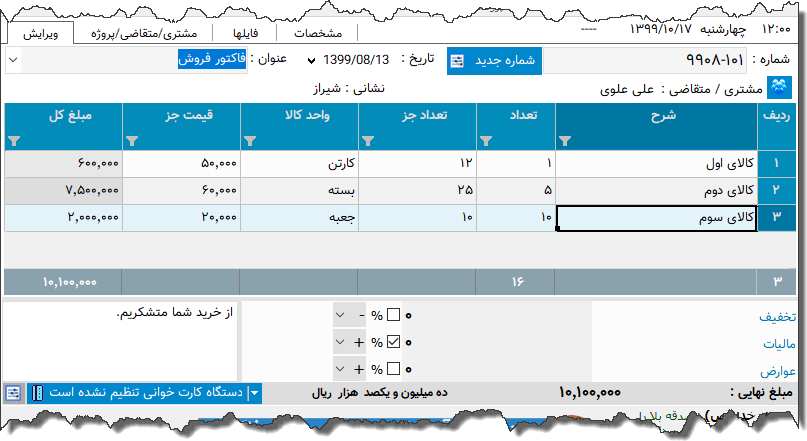Click the card reader device icon
Image resolution: width=807 pixels, height=441 pixels.
pos(38,393)
